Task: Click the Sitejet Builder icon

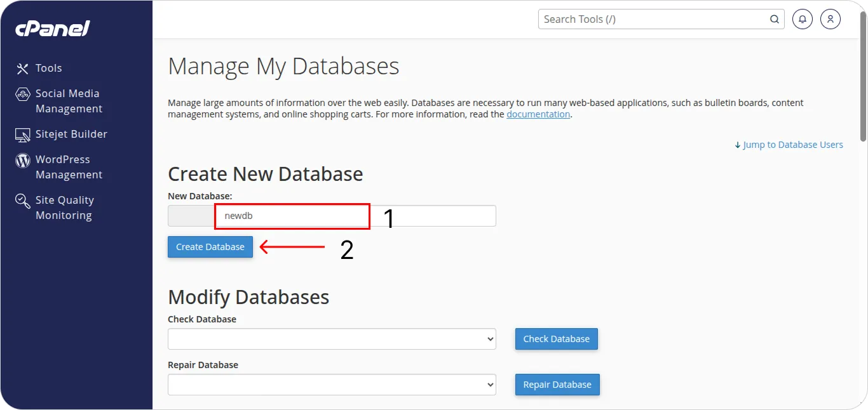Action: point(23,135)
